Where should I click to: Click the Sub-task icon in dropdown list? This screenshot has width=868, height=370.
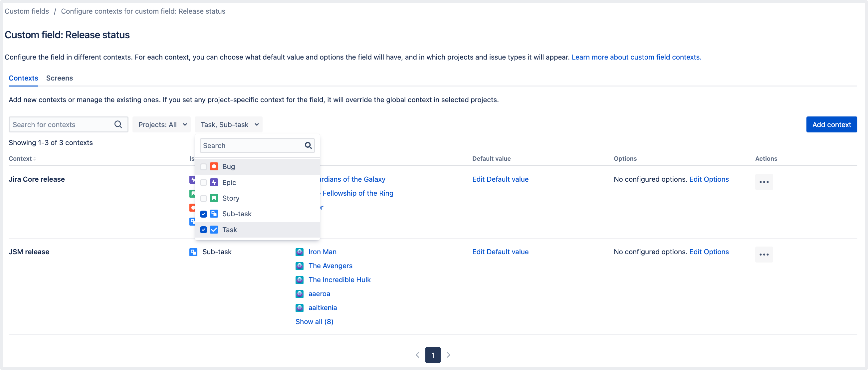tap(214, 214)
